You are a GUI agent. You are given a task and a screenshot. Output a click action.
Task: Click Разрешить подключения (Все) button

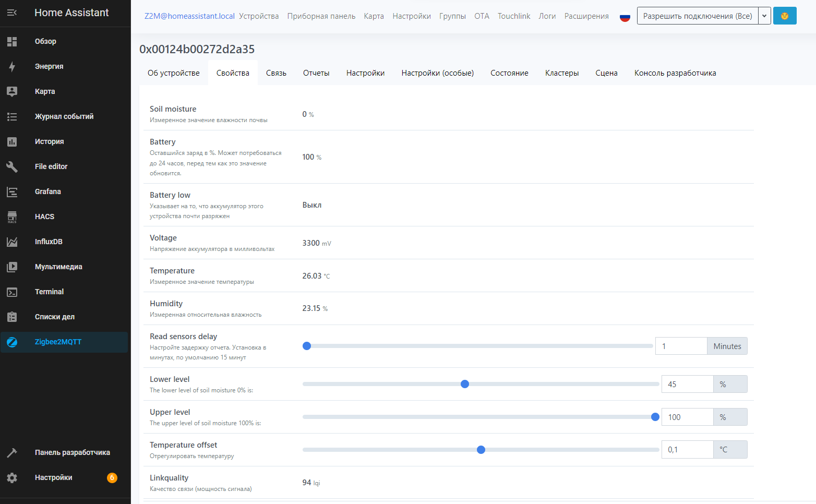coord(697,16)
